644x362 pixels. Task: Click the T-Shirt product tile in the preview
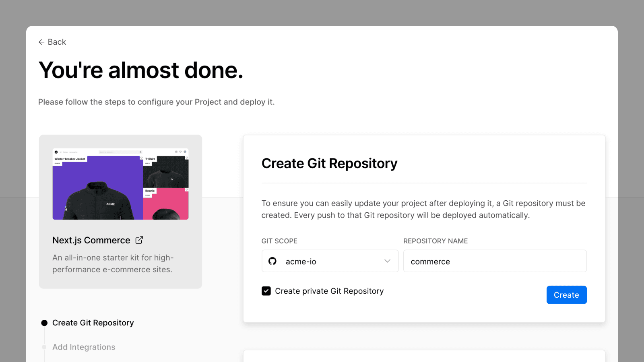click(x=166, y=172)
